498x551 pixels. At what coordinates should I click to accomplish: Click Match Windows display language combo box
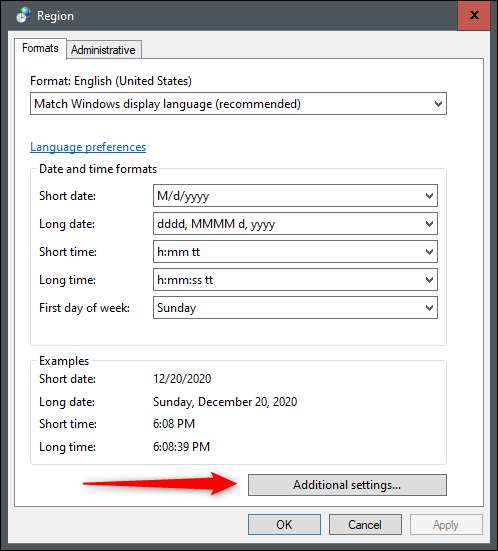coord(238,104)
